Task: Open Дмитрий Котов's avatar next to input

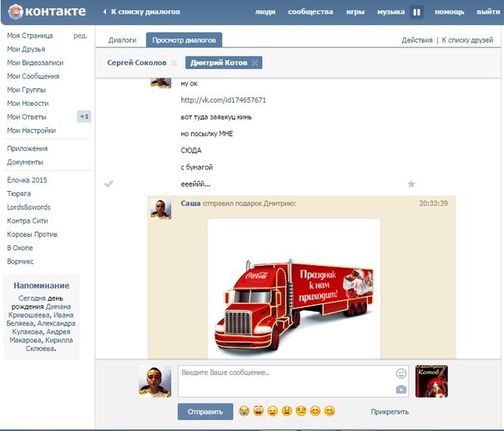Action: click(431, 381)
